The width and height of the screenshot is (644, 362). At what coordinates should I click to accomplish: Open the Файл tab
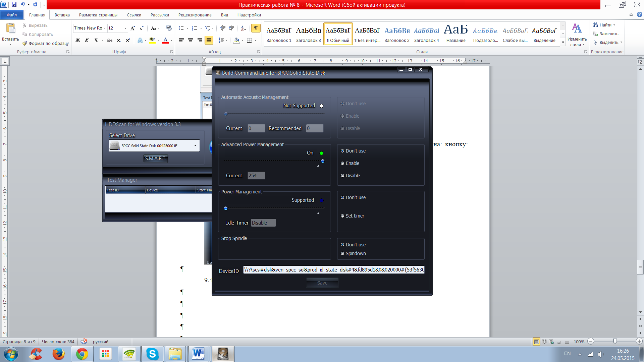click(x=12, y=15)
